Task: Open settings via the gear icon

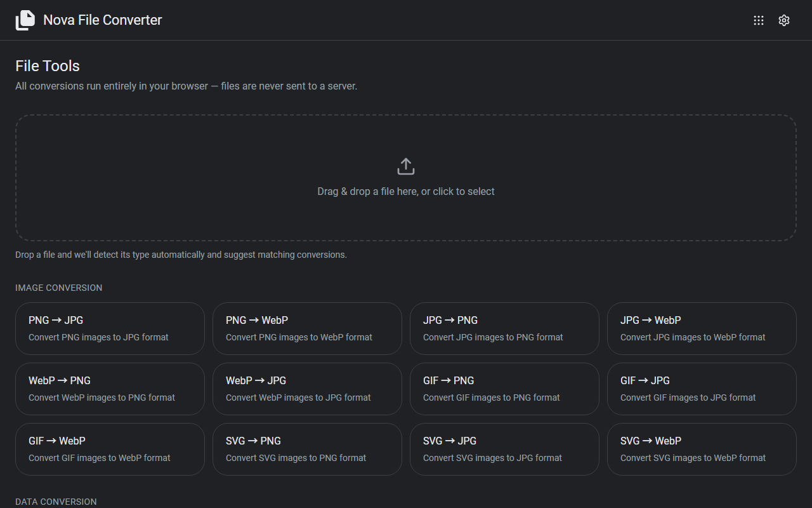Action: [x=784, y=20]
